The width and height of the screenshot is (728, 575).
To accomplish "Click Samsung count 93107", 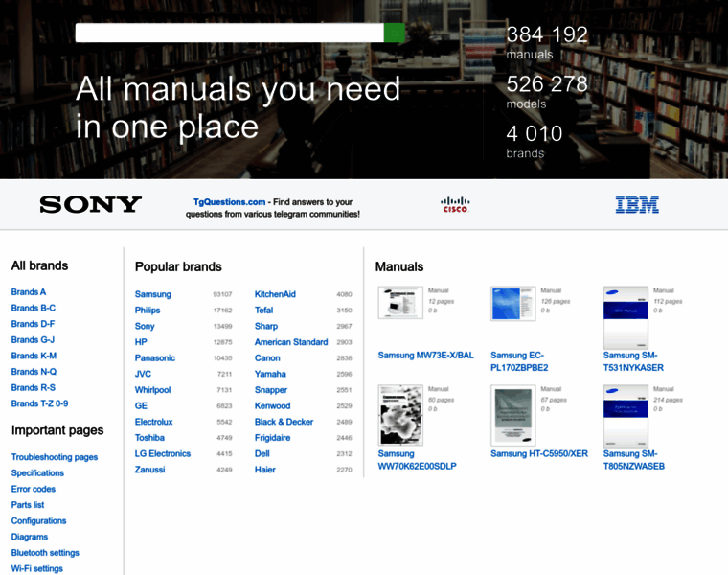I will coord(222,294).
